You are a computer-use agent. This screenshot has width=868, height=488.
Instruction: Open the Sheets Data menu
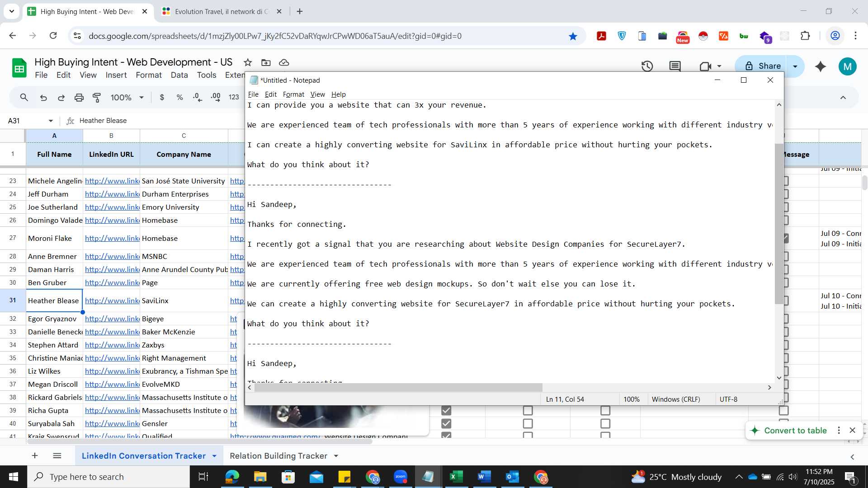(179, 75)
